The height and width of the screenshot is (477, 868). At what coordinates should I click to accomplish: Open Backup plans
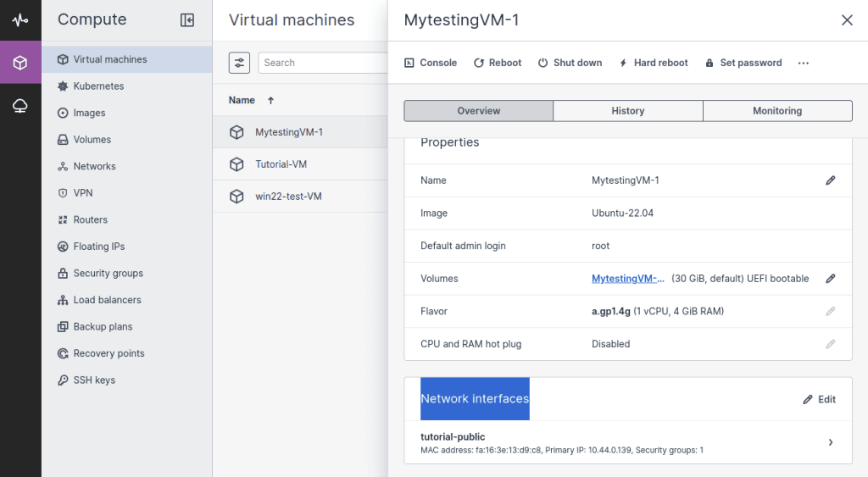tap(127, 326)
